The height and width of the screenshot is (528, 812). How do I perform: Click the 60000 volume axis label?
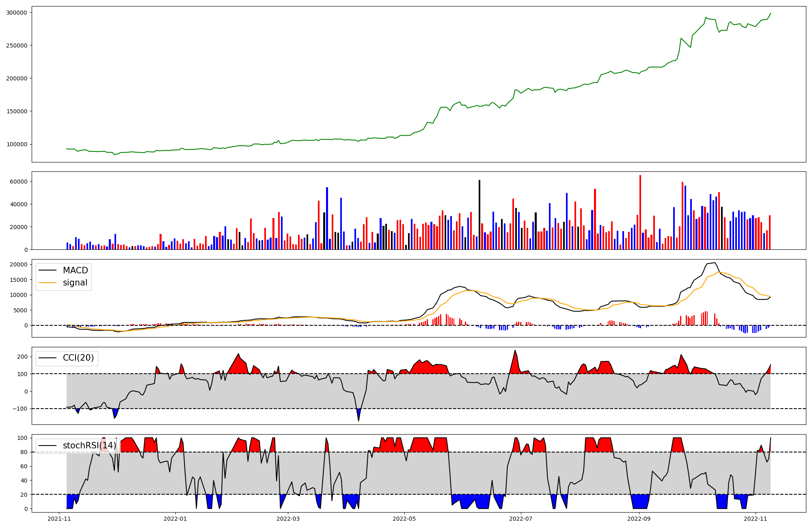pyautogui.click(x=18, y=182)
